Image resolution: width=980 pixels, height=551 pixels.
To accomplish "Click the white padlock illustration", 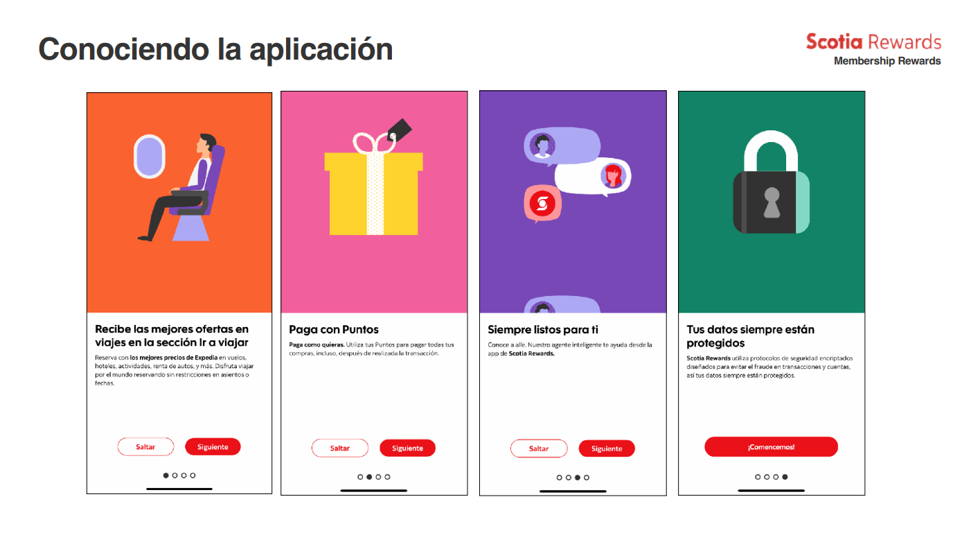I will [x=771, y=183].
